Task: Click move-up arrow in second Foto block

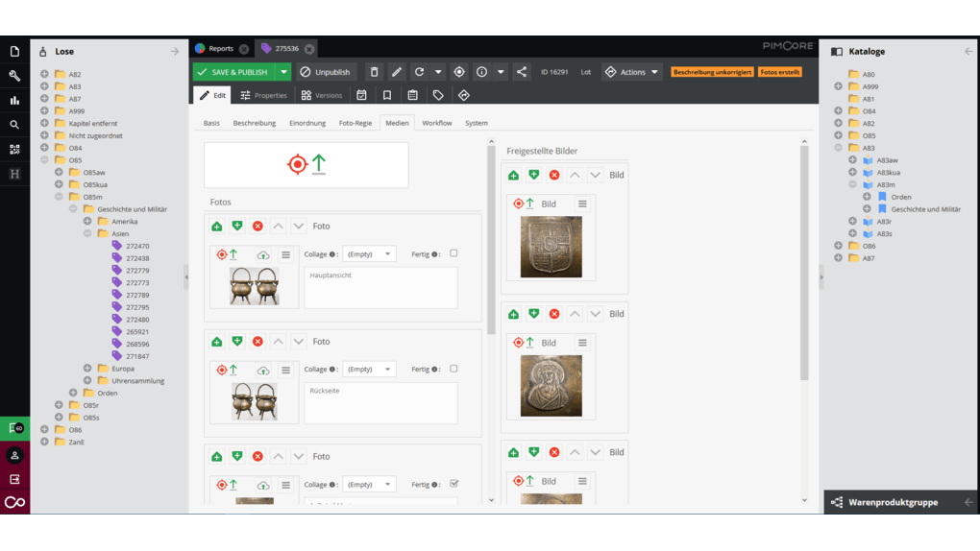Action: coord(278,341)
